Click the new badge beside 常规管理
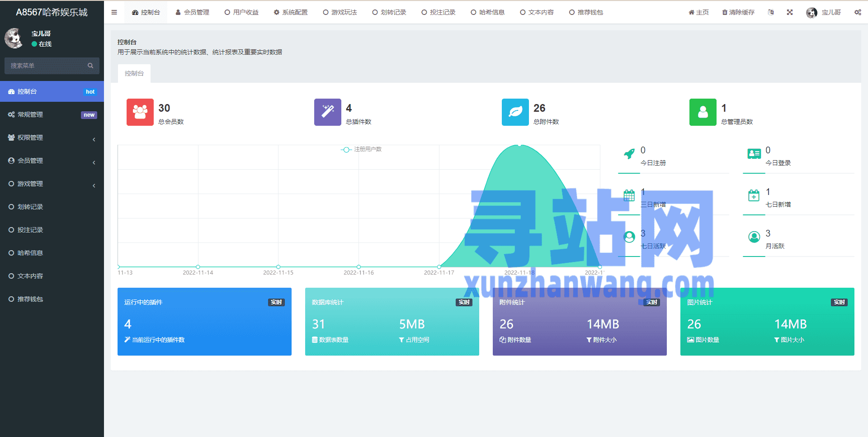 (x=89, y=115)
